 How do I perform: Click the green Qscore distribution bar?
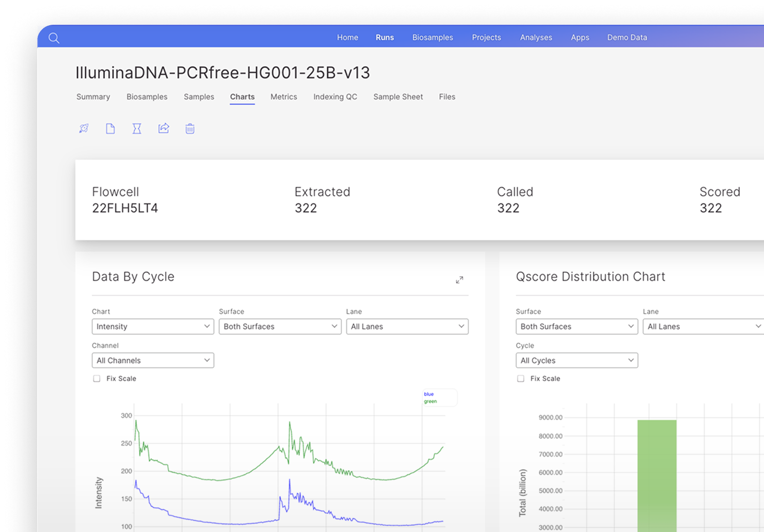pos(657,476)
